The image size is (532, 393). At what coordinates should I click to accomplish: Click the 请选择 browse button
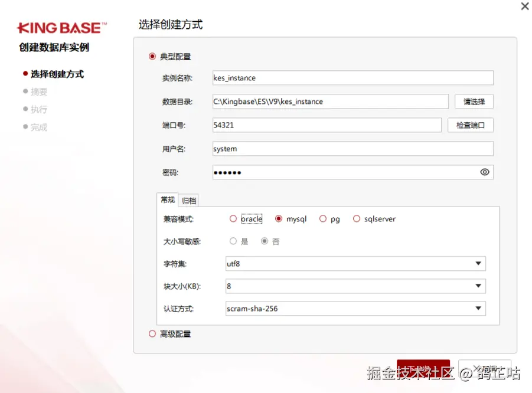click(x=474, y=101)
